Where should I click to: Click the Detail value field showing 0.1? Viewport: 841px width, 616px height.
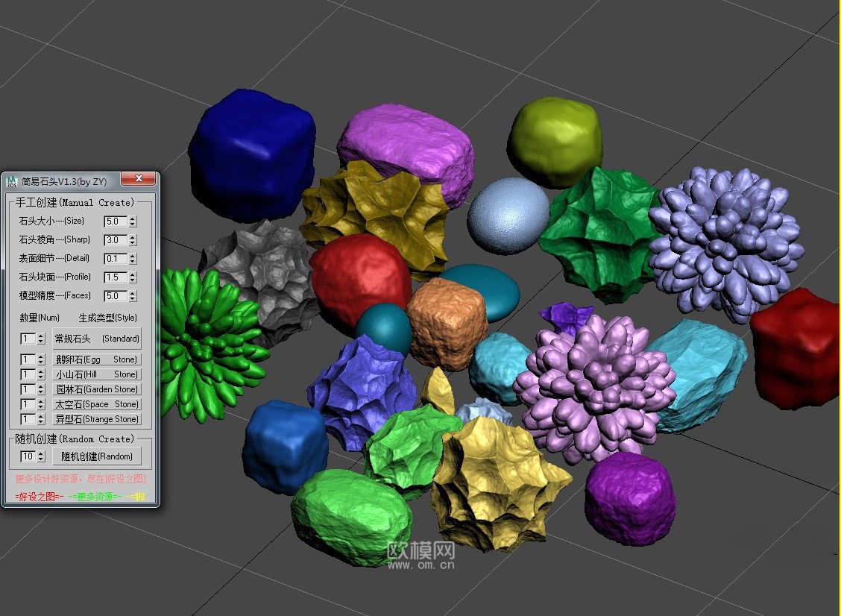pyautogui.click(x=116, y=259)
